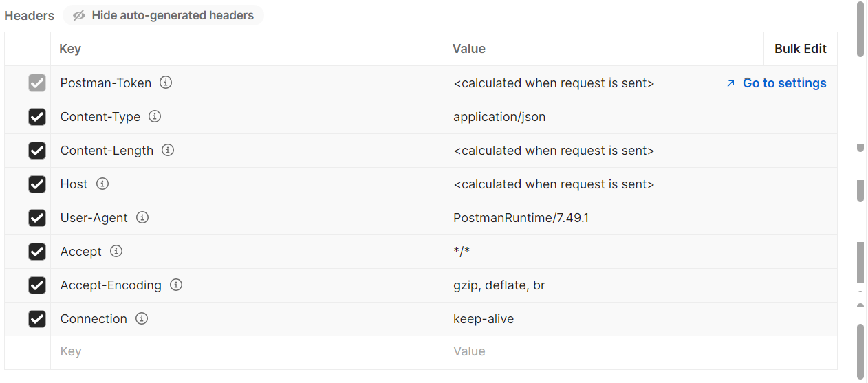
Task: Toggle the Accept-Encoding header checkbox
Action: (x=37, y=285)
